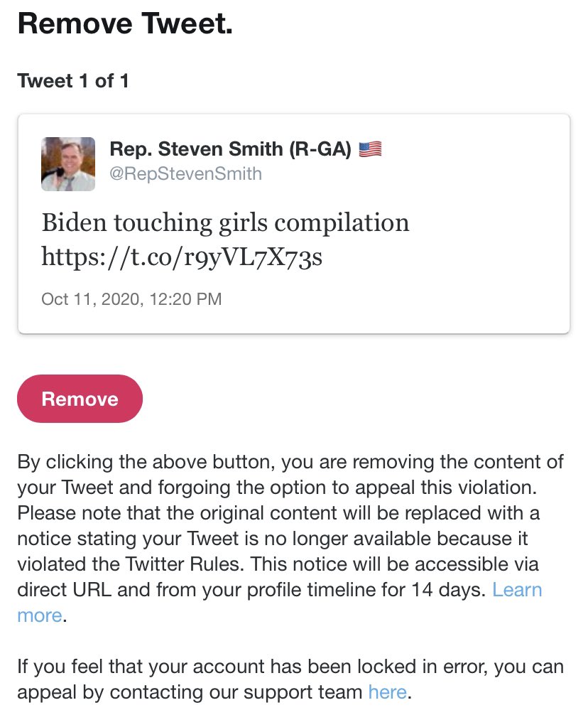Click the 'Tweet 1 of 1' counter label
The image size is (588, 710).
73,81
